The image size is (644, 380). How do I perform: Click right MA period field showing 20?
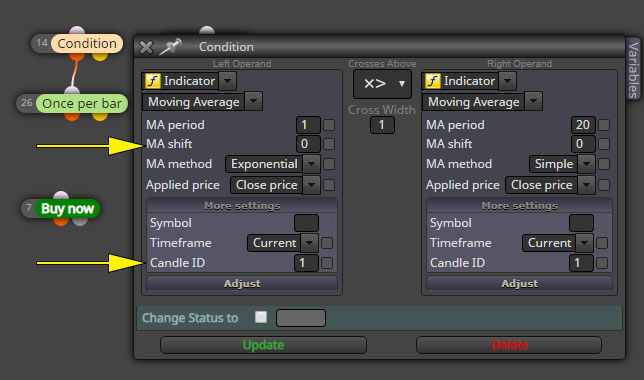pos(583,125)
